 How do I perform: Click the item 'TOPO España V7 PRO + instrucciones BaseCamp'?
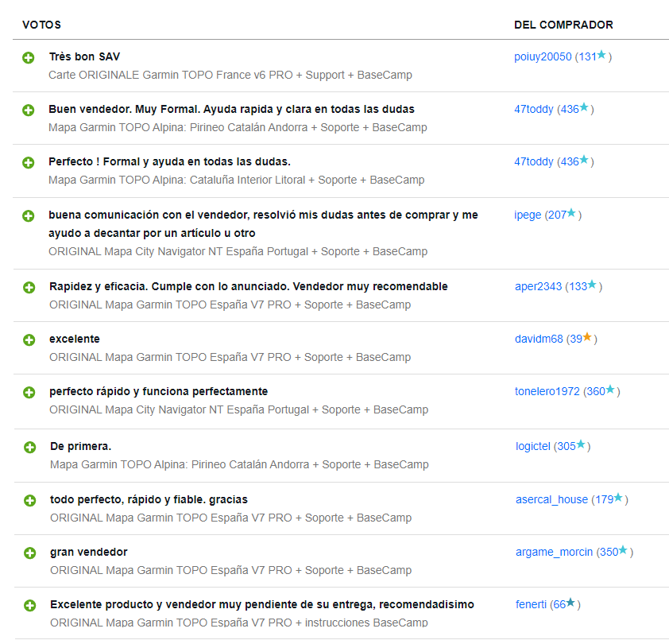point(239,623)
